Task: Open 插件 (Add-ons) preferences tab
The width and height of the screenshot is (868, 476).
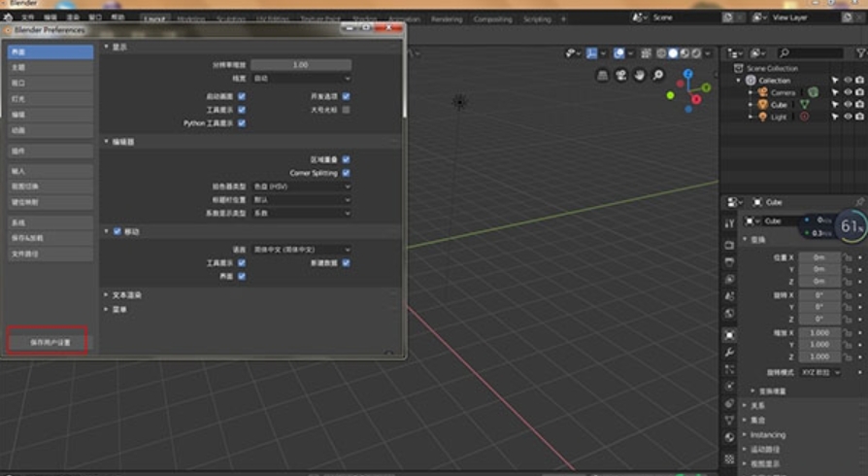Action: (x=50, y=151)
